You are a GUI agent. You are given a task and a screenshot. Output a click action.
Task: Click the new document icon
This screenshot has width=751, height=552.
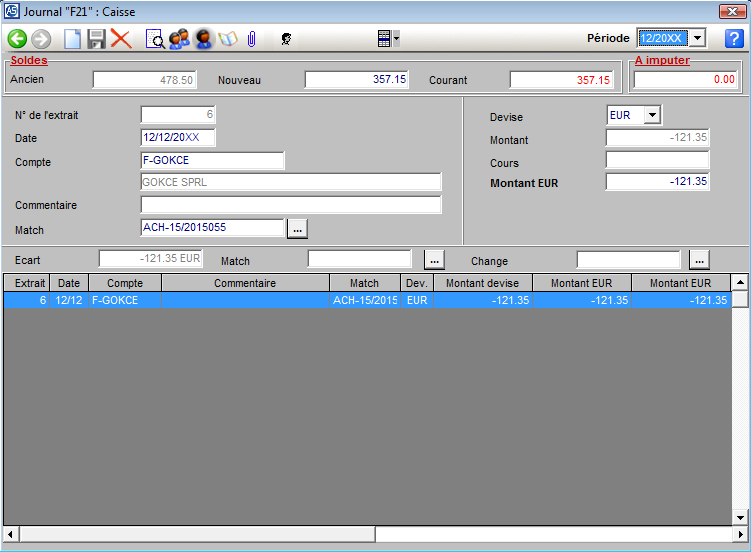tap(72, 39)
